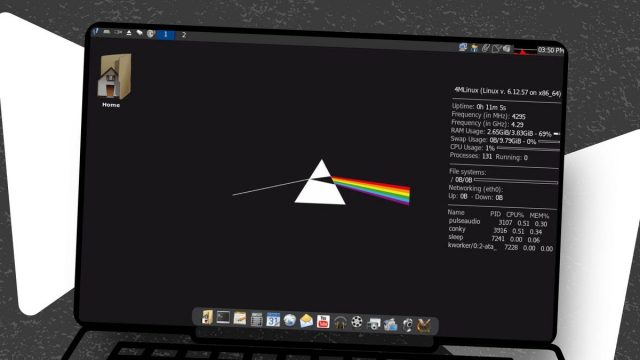Open the blue image viewer dock icon
Viewport: 640px width, 360px height.
[390, 324]
